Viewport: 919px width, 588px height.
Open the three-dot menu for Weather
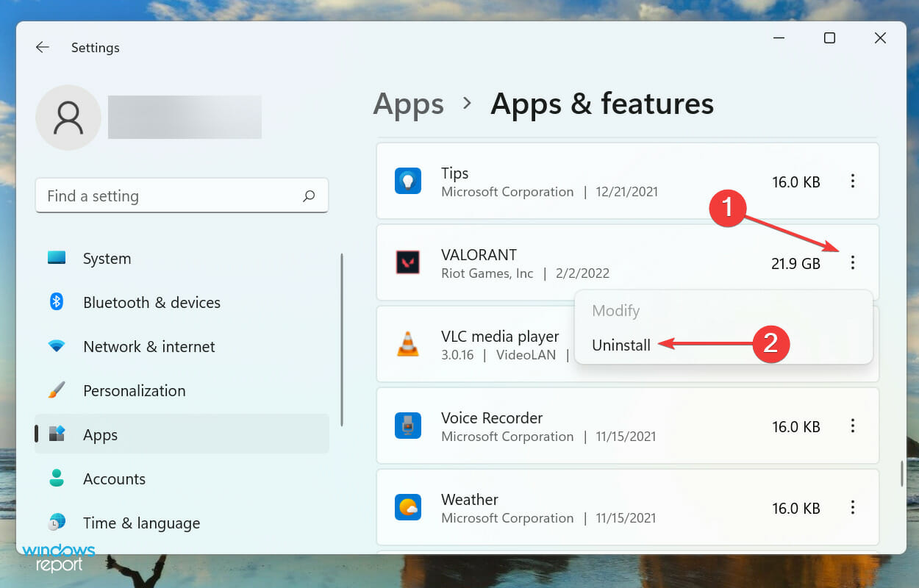[853, 507]
